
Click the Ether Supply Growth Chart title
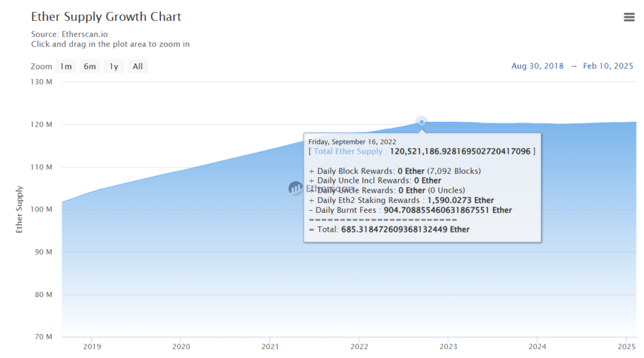(x=106, y=17)
